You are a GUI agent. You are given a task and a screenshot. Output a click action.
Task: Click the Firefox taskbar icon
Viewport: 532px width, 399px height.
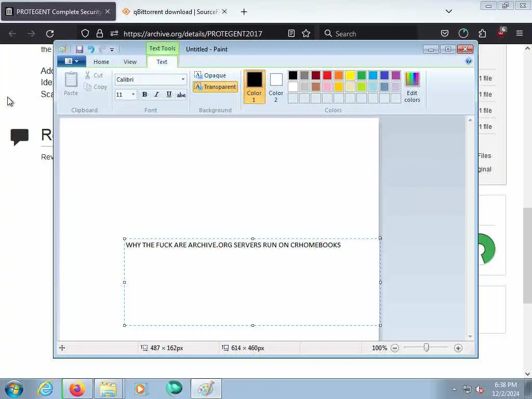point(77,389)
